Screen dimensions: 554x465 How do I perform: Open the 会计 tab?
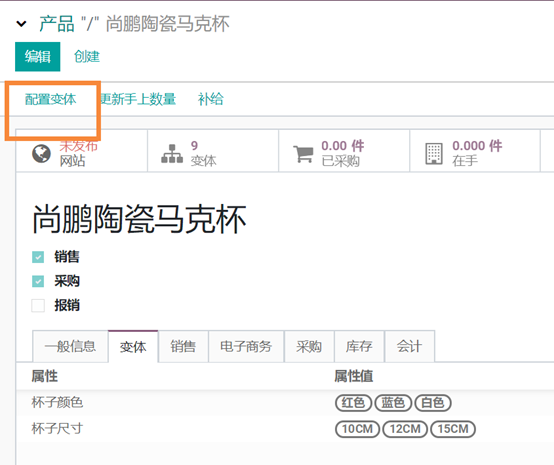[x=409, y=346]
